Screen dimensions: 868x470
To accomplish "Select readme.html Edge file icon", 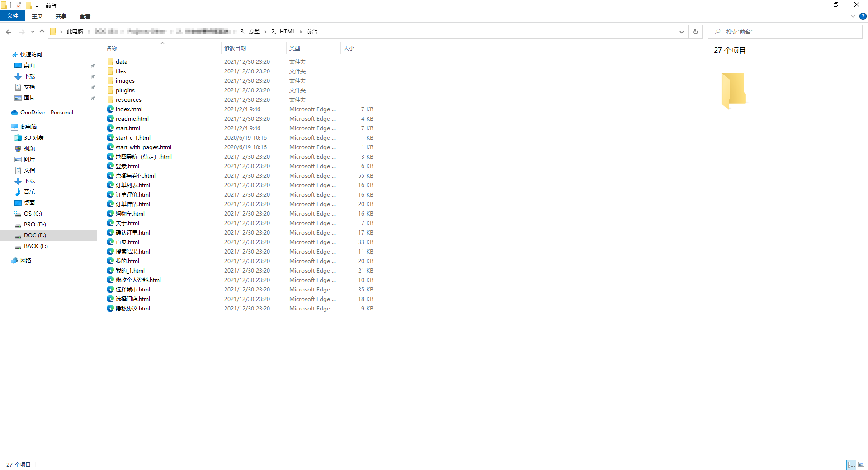I will (110, 118).
